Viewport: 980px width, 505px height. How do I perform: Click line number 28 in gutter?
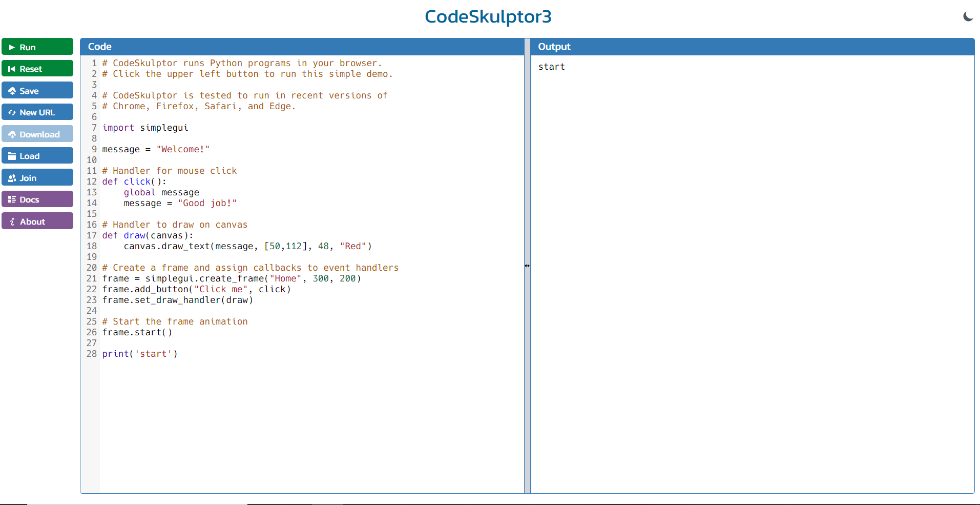92,354
